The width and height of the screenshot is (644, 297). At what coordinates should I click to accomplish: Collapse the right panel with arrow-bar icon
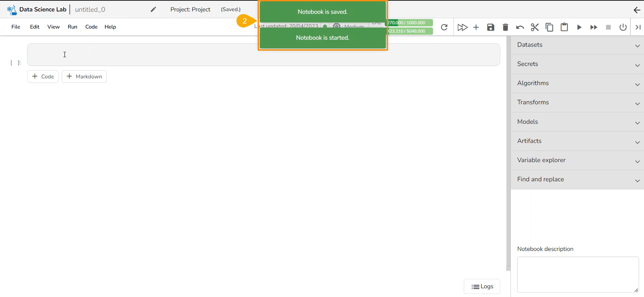click(638, 27)
